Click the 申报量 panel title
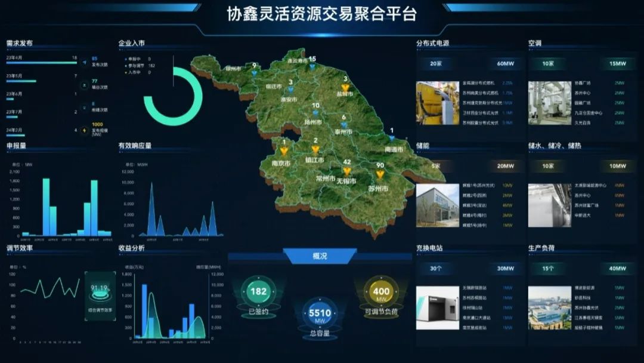The width and height of the screenshot is (644, 363). point(16,146)
